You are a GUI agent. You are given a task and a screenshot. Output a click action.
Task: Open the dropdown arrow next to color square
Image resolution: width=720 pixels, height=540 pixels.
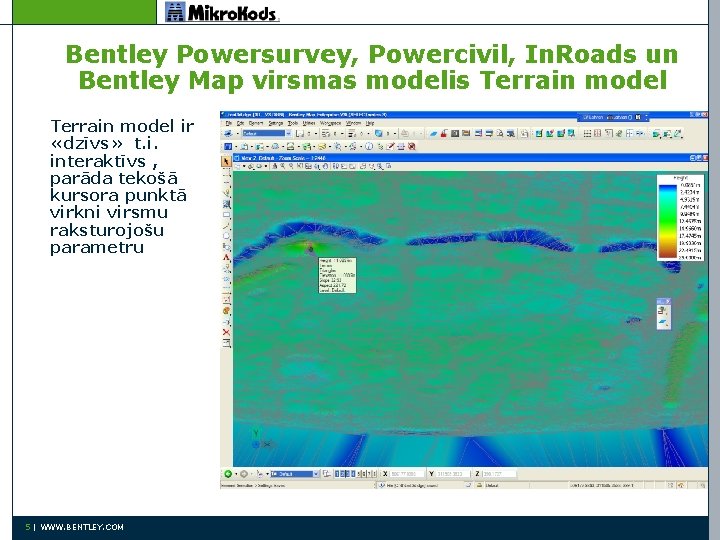[316, 134]
